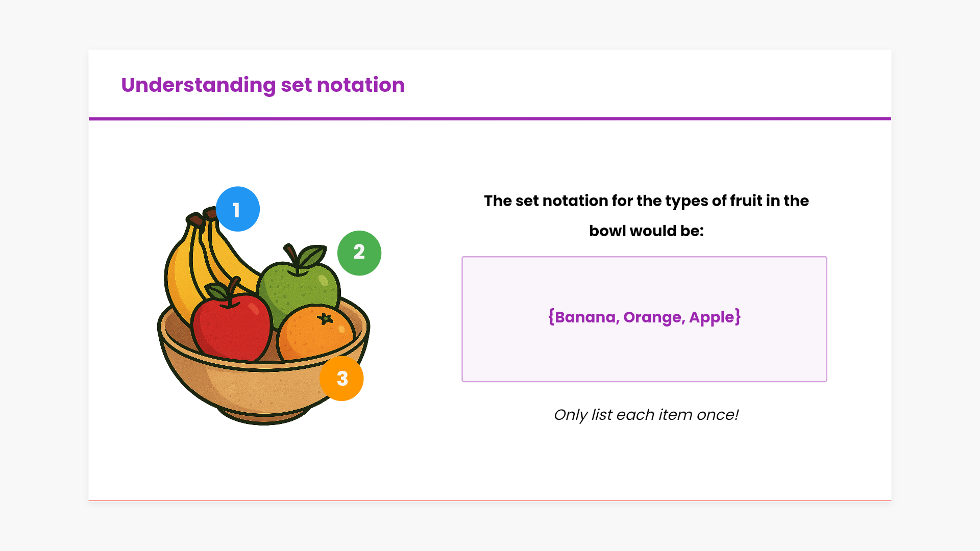Click the word "Apple}" in the set
Screen dimensions: 980x551
(x=715, y=317)
